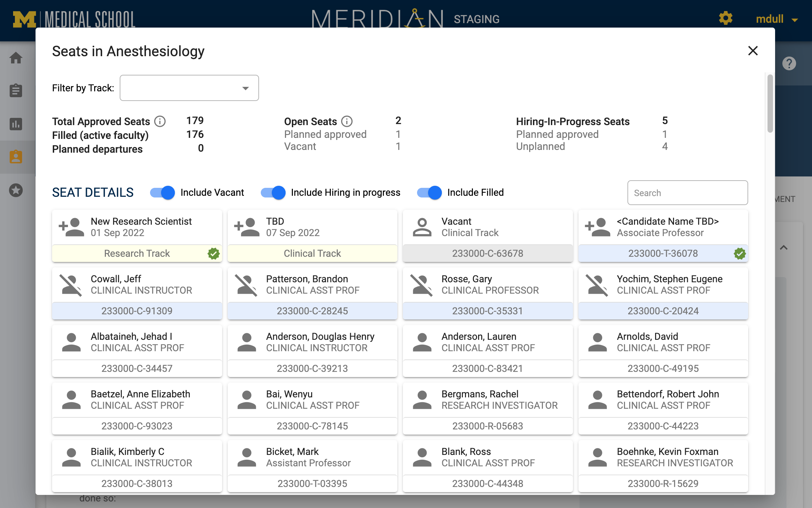The width and height of the screenshot is (812, 508).
Task: Click the Anderson, Douglas Henry name
Action: pos(320,336)
